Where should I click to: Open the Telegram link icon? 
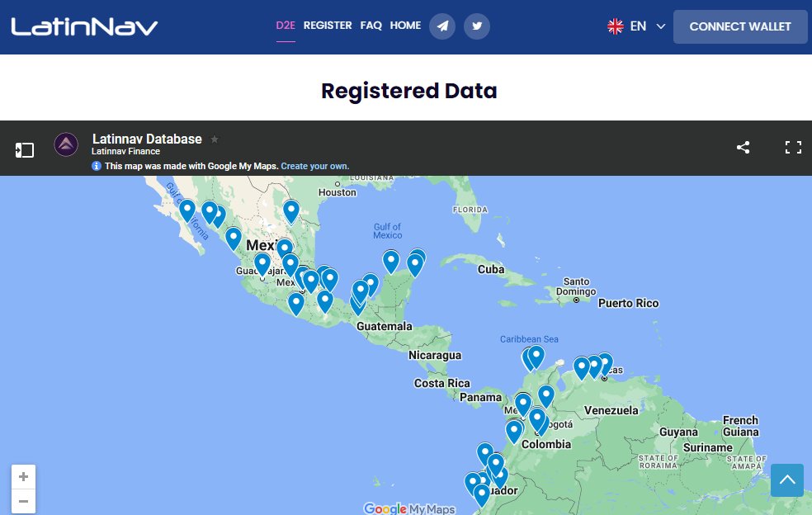tap(442, 26)
